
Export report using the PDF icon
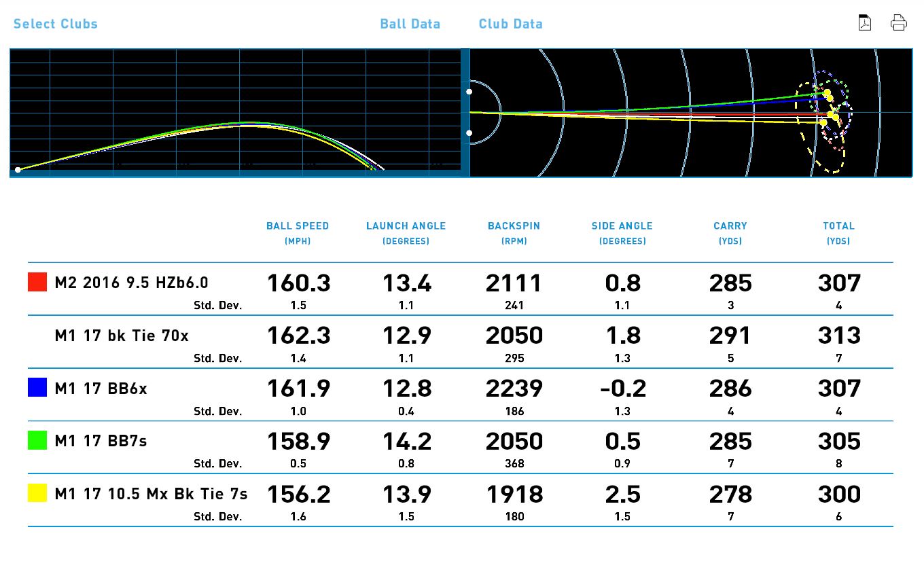pos(865,22)
